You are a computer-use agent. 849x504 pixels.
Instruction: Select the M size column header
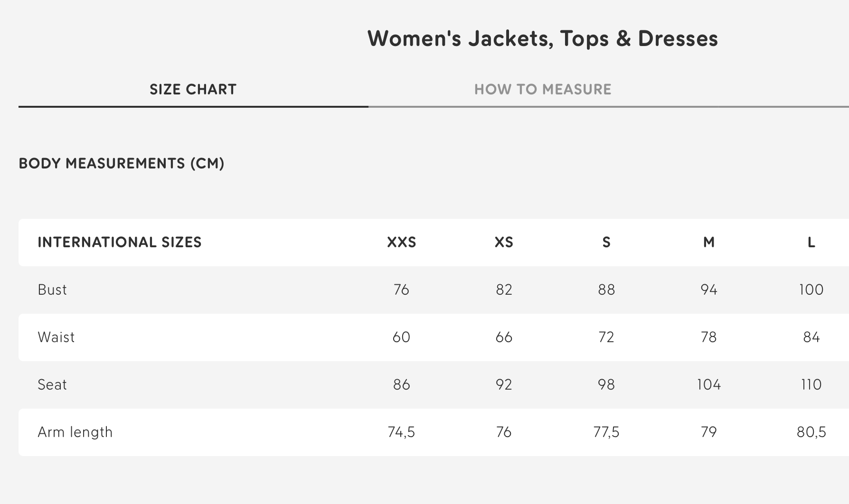point(709,243)
